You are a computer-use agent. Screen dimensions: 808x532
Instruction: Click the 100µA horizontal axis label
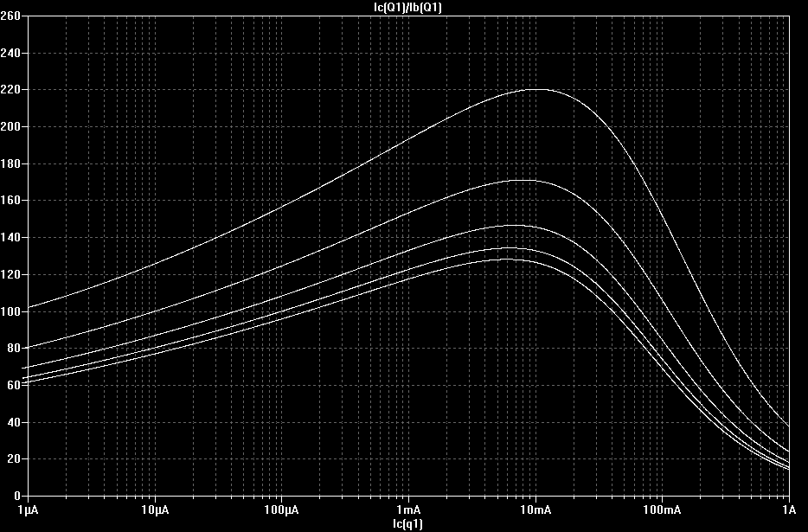[x=282, y=510]
